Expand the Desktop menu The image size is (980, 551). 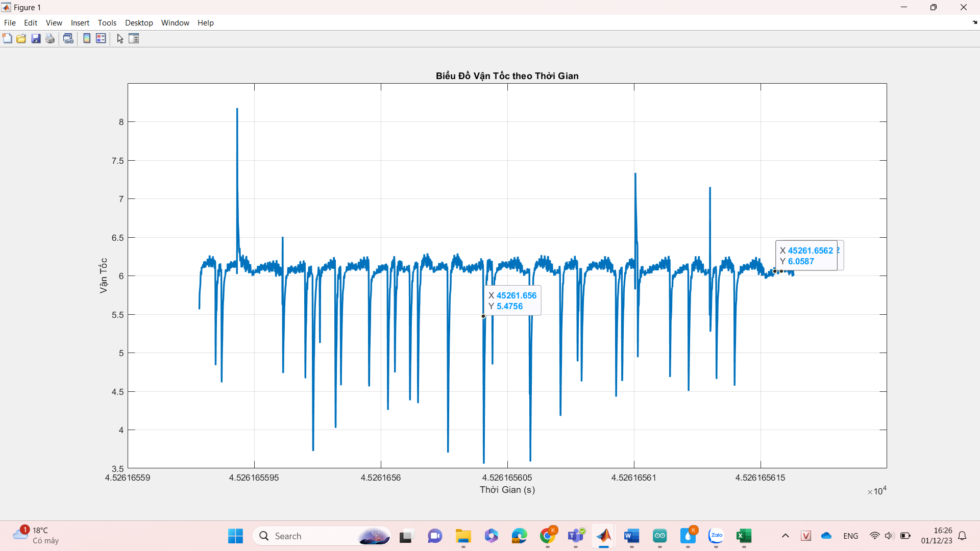(139, 23)
